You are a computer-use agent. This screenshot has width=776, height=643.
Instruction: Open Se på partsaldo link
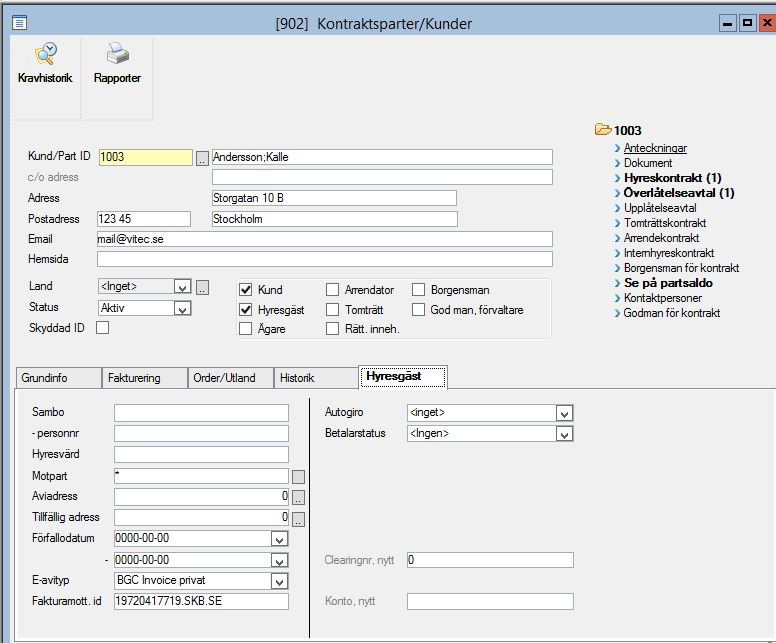(x=668, y=283)
